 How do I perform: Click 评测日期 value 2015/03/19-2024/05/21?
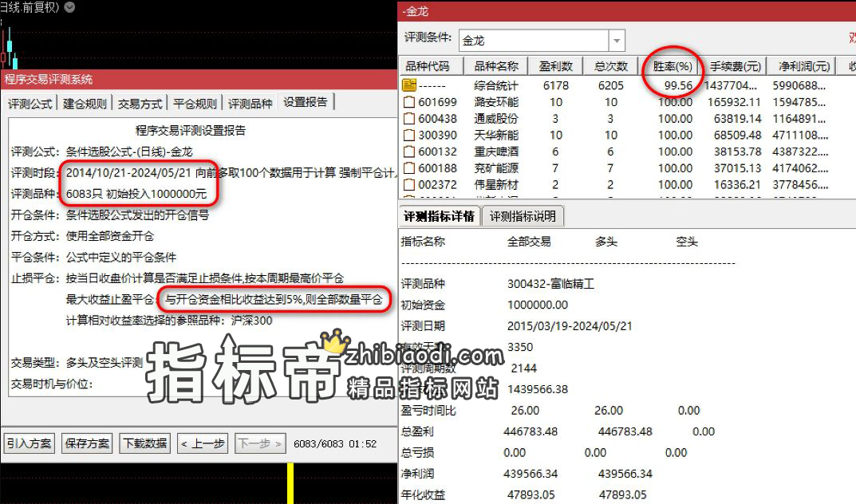coord(570,326)
